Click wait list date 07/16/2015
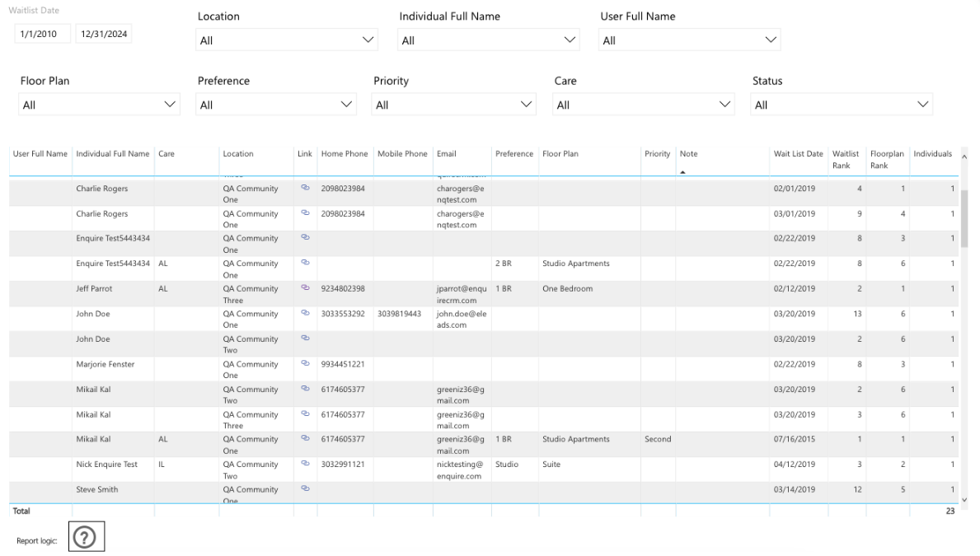This screenshot has width=980, height=556. point(795,439)
